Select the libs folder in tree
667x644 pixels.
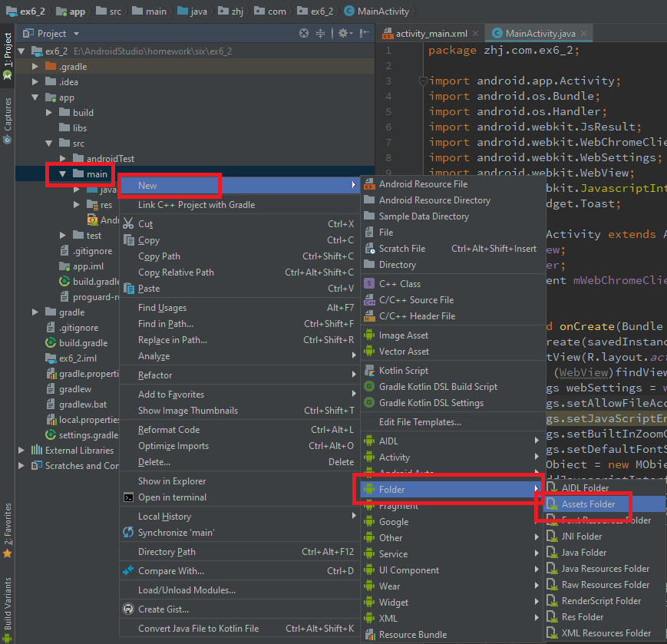73,128
